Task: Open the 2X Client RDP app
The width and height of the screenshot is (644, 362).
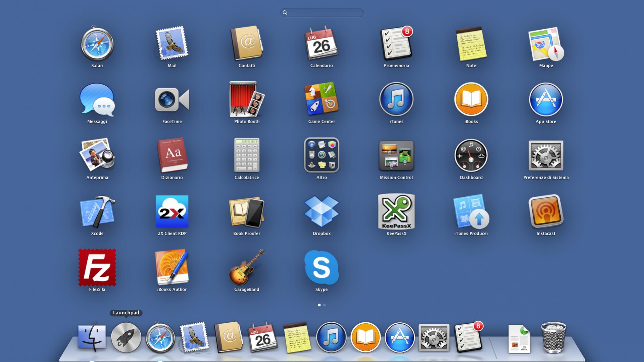Action: click(172, 212)
